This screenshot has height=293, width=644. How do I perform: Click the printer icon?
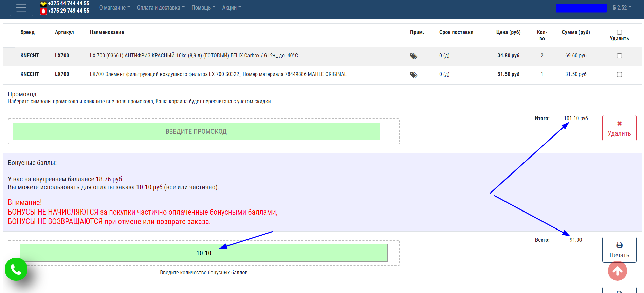click(619, 245)
